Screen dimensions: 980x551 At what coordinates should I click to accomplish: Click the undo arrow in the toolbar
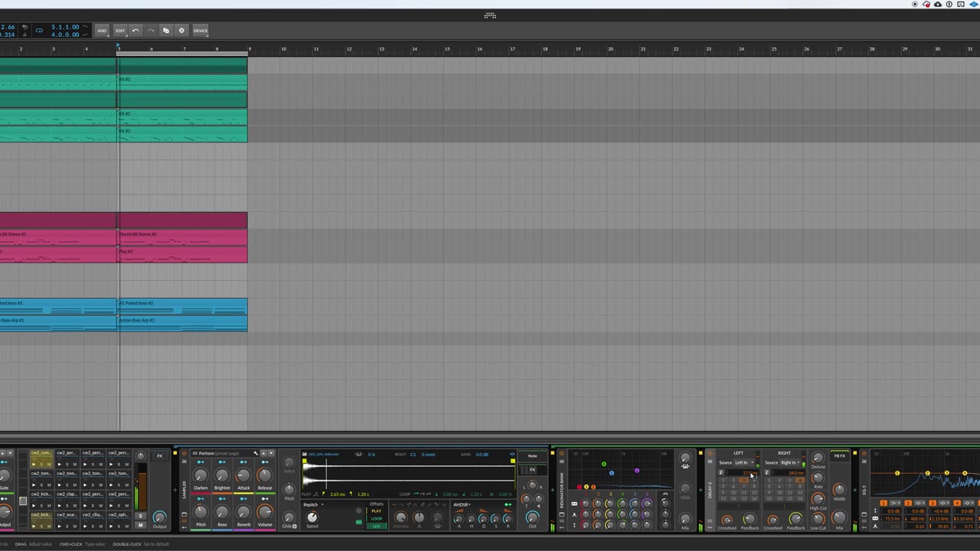click(x=136, y=31)
